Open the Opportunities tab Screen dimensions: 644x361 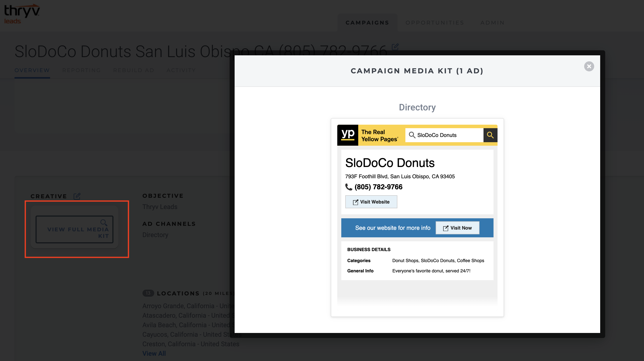click(435, 23)
